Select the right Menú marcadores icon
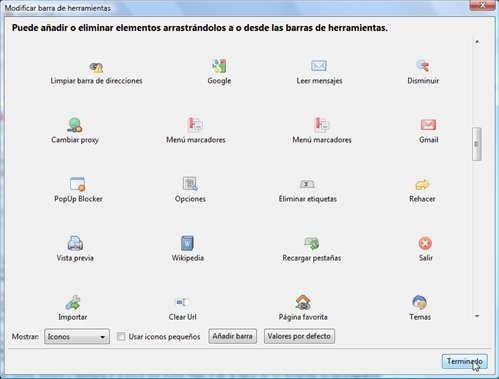Image resolution: width=499 pixels, height=379 pixels. [x=321, y=125]
